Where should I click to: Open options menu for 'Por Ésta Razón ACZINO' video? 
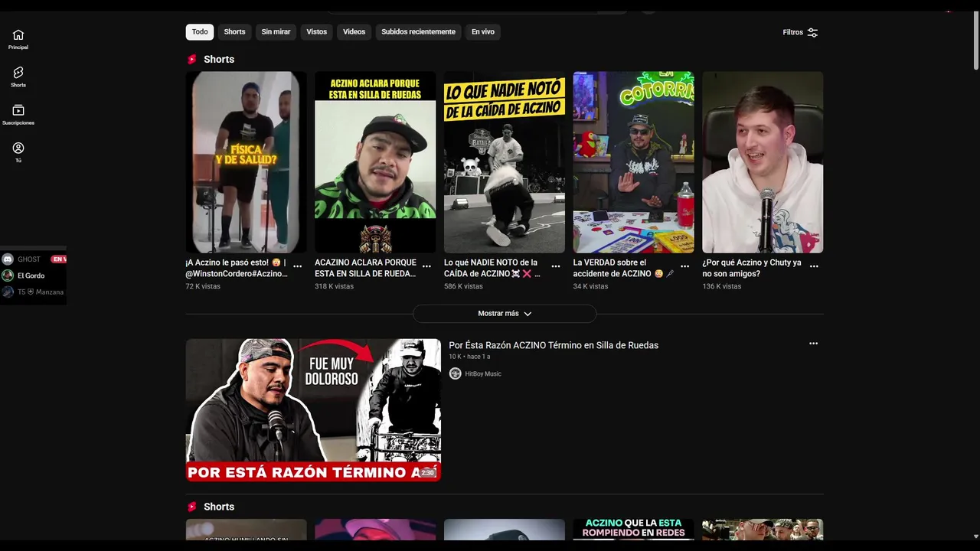click(813, 344)
